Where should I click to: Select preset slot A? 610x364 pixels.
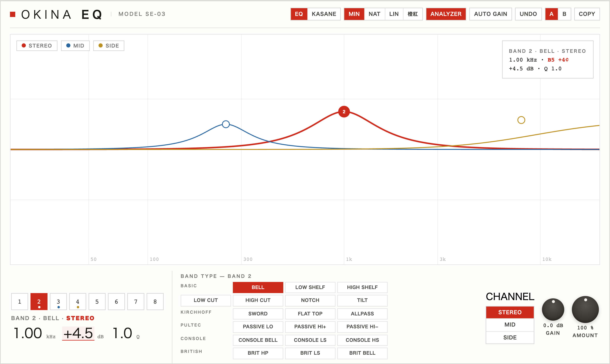(551, 14)
